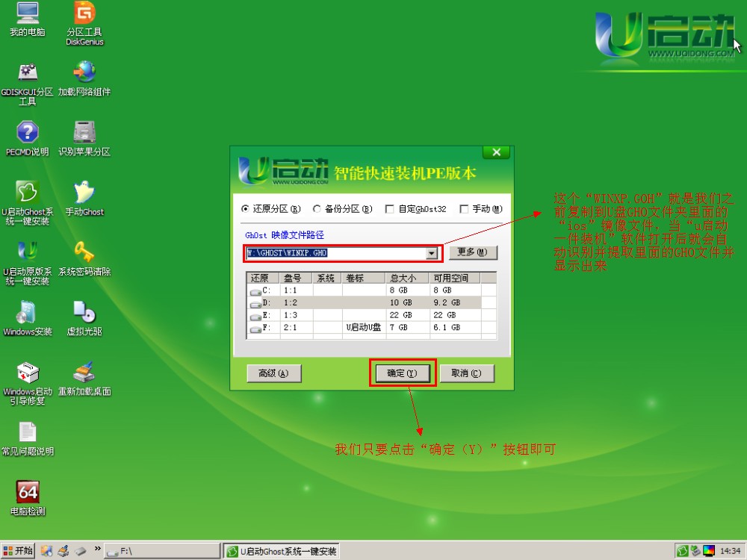Viewport: 747px width, 560px height.
Task: Select C: partition row
Action: (371, 290)
